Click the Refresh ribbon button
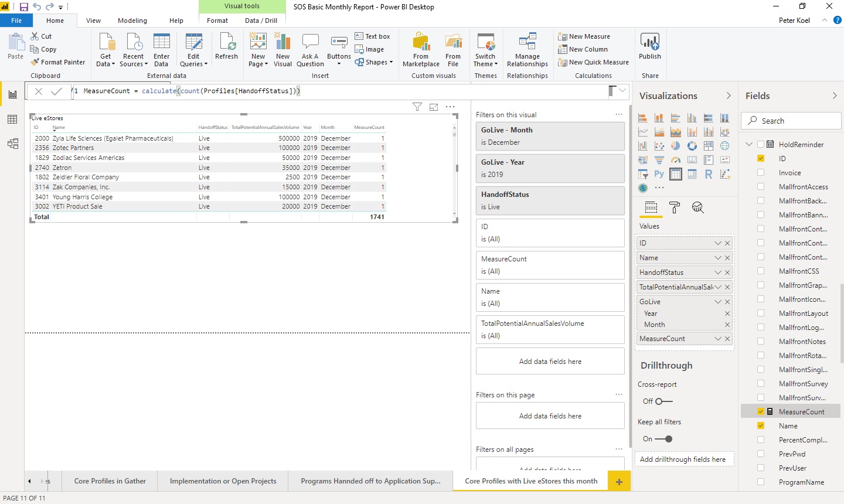The image size is (844, 504). 226,47
